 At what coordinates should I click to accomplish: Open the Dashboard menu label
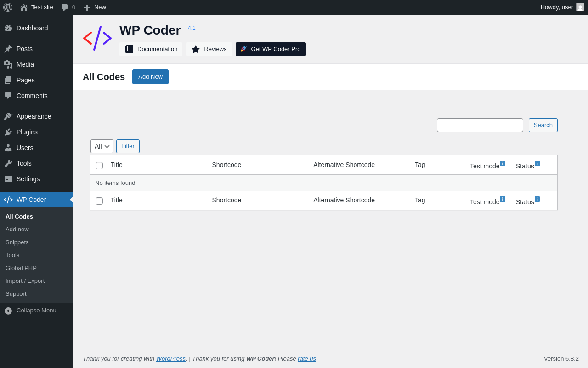(32, 28)
